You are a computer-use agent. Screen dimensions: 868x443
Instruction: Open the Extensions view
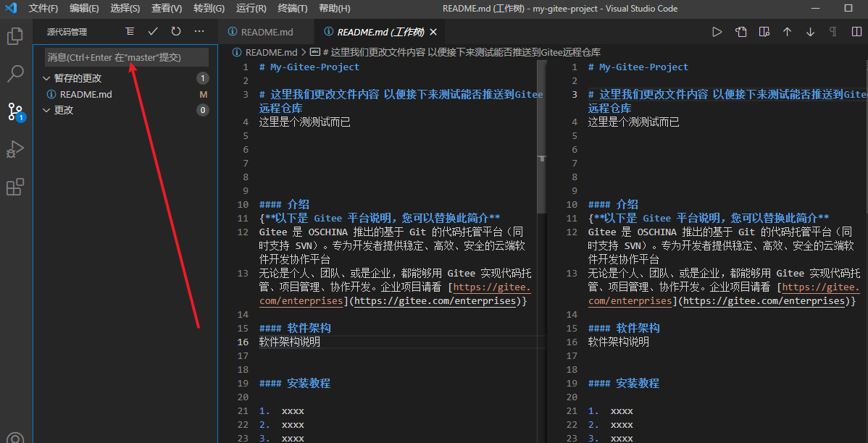point(15,187)
